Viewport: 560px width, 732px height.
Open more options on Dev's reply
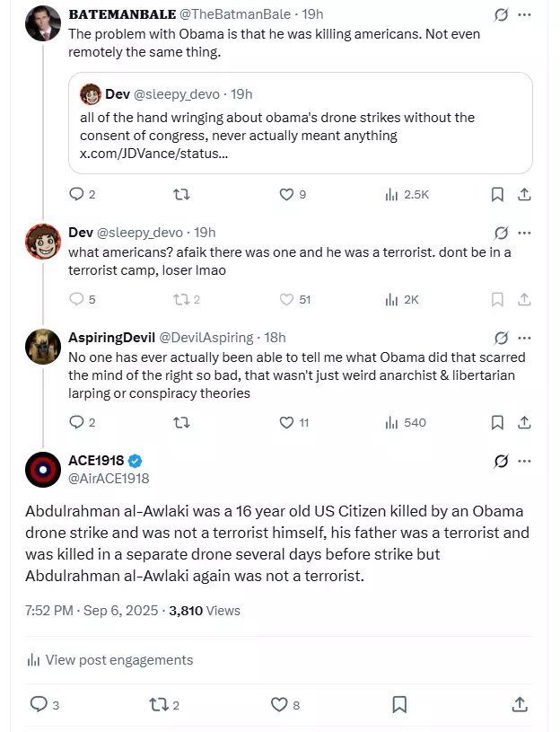pos(525,233)
